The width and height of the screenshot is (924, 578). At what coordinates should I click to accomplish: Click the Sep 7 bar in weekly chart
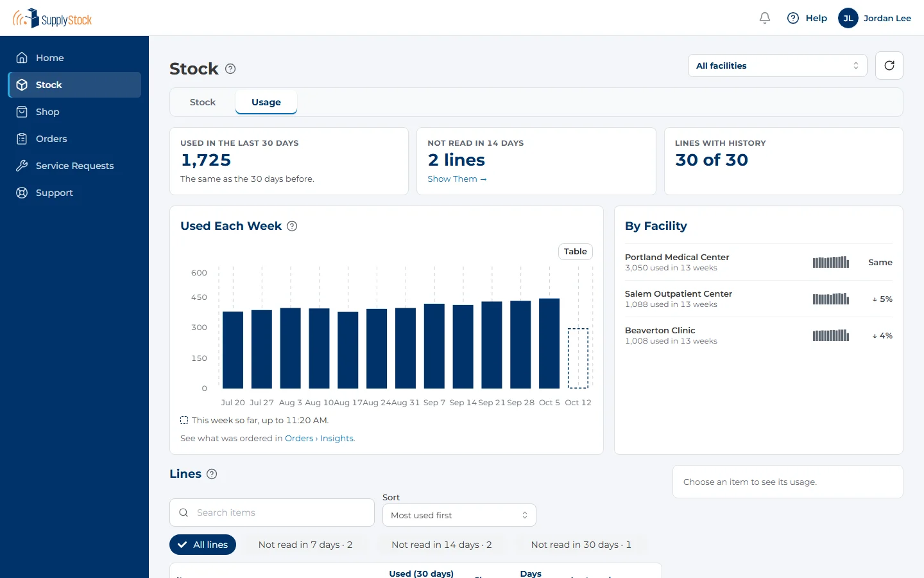(x=434, y=346)
